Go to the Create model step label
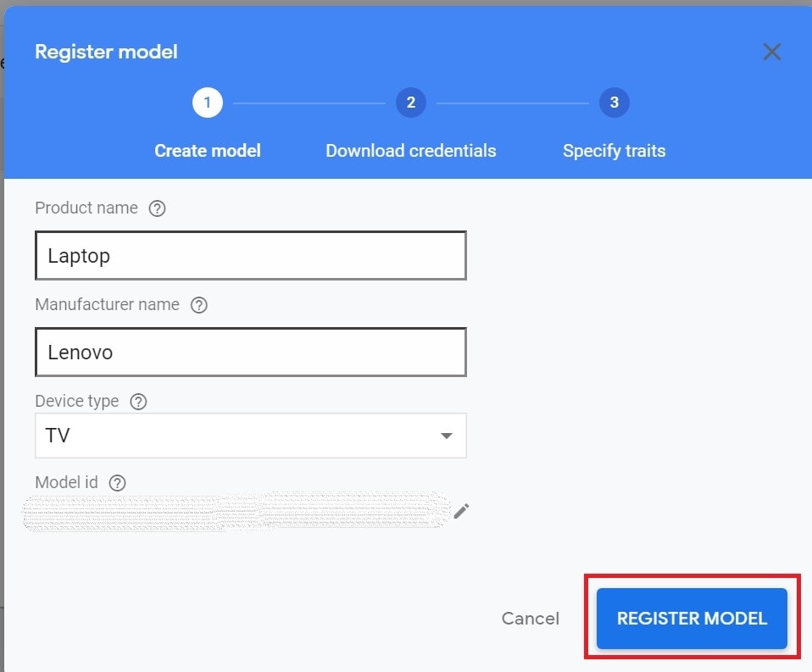 (x=208, y=151)
